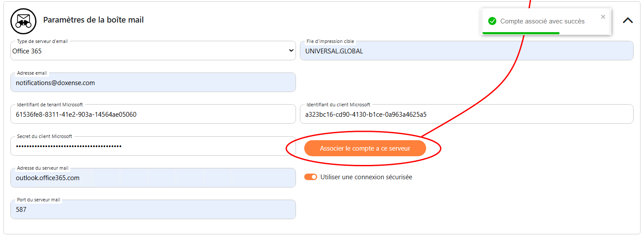Image resolution: width=644 pixels, height=240 pixels.
Task: Click the mailbox binoculars icon
Action: 23,21
